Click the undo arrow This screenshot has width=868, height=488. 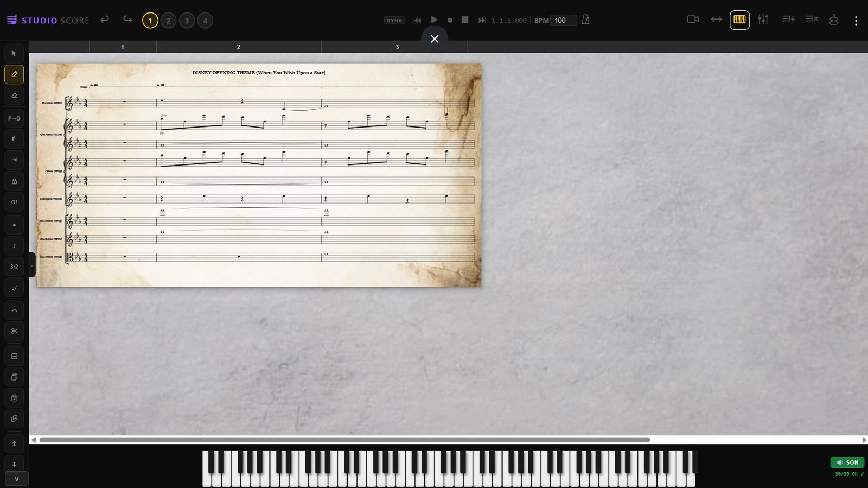coord(105,20)
